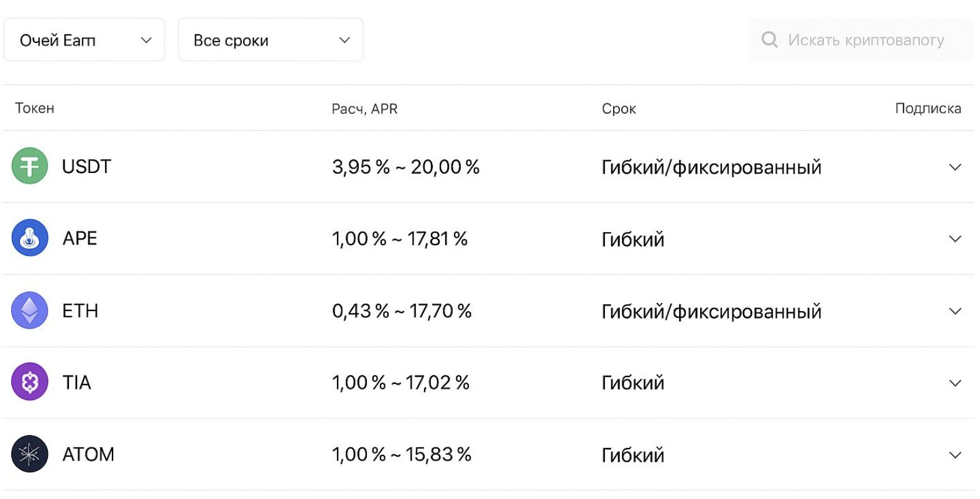This screenshot has height=499, width=980.
Task: Click the TIA token icon
Action: pos(30,381)
